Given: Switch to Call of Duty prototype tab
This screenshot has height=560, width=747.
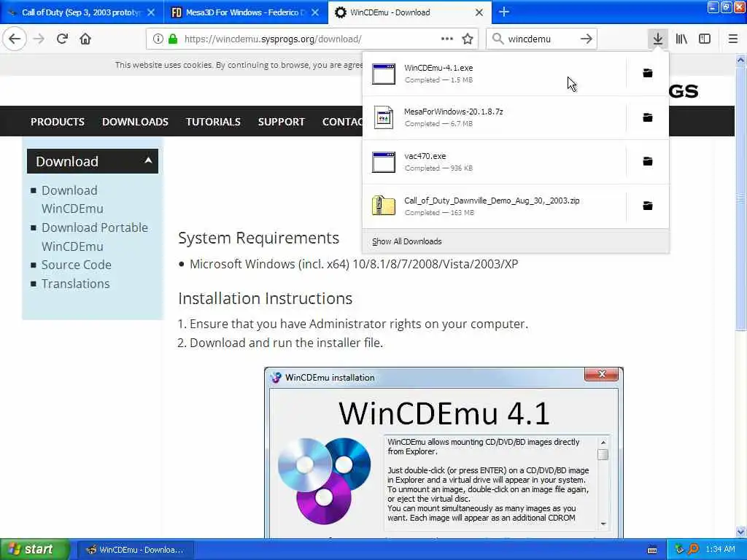Looking at the screenshot, I should (82, 12).
